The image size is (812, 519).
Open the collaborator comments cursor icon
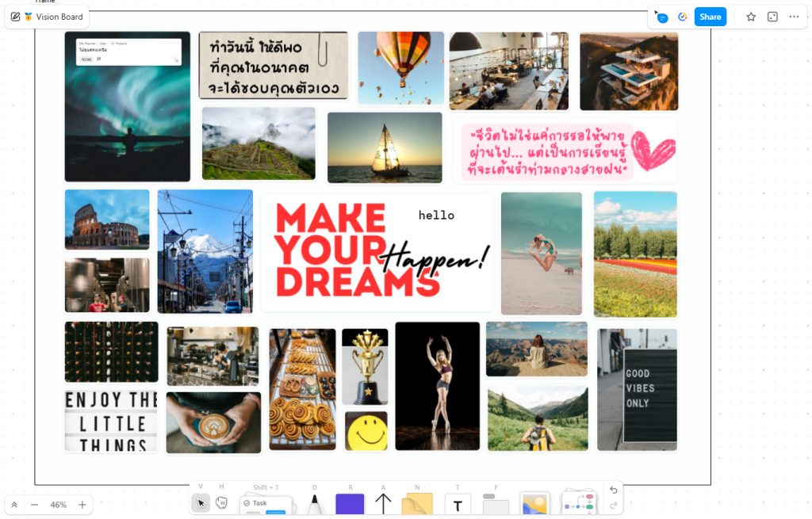(661, 17)
